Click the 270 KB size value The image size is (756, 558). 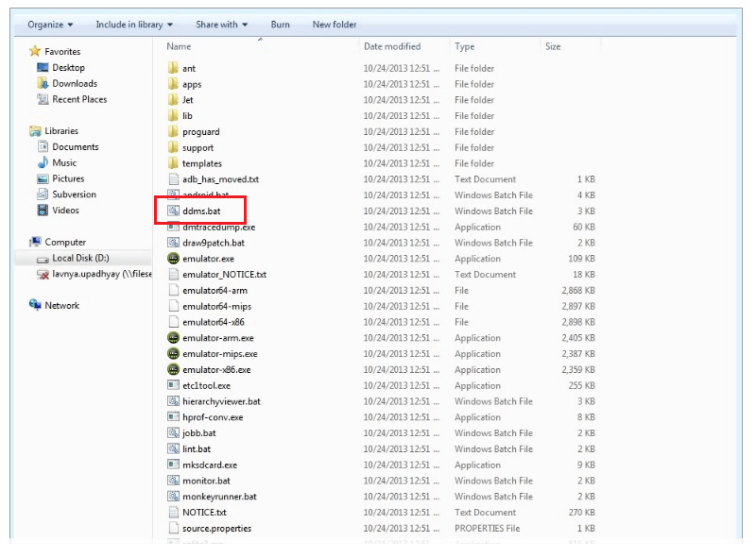tap(581, 513)
